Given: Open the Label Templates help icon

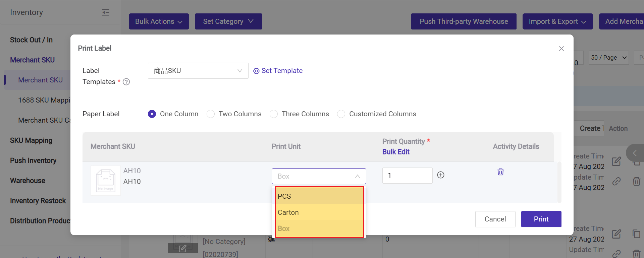Looking at the screenshot, I should [x=126, y=82].
